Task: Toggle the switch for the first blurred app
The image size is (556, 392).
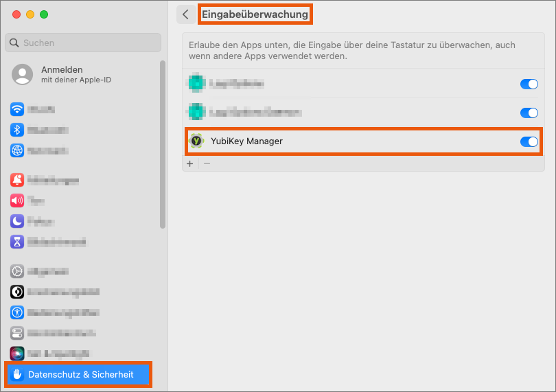Action: coord(529,84)
